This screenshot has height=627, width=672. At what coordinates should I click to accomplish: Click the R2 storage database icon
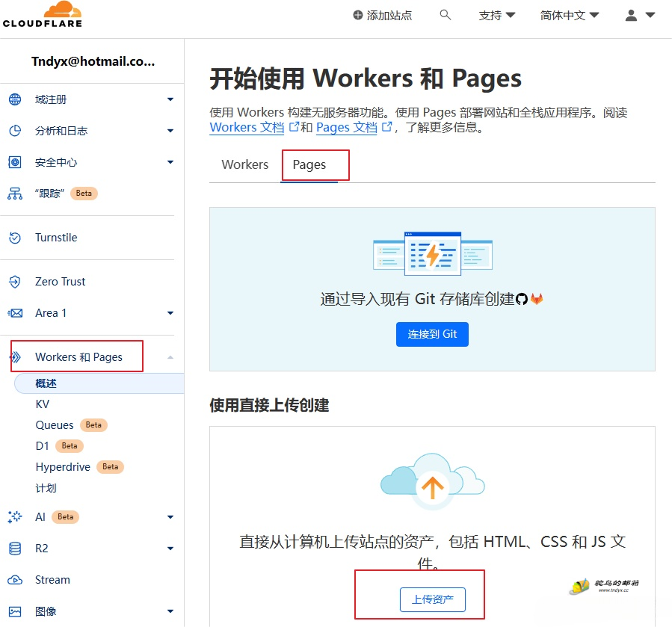pyautogui.click(x=15, y=549)
